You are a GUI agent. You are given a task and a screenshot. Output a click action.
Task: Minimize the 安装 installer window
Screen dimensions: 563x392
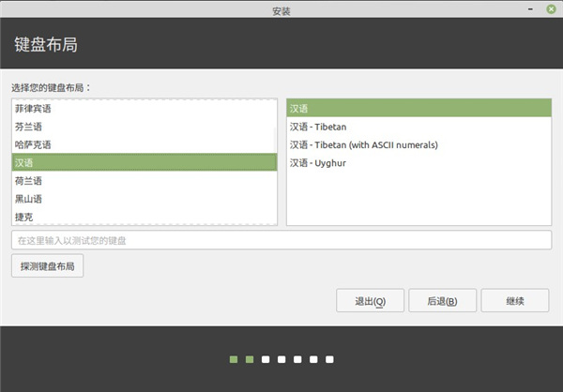tap(530, 10)
